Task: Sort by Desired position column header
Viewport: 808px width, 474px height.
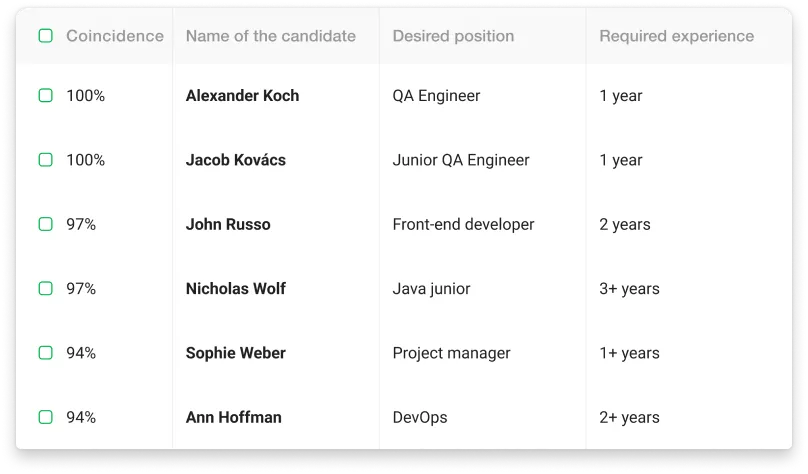Action: (453, 36)
